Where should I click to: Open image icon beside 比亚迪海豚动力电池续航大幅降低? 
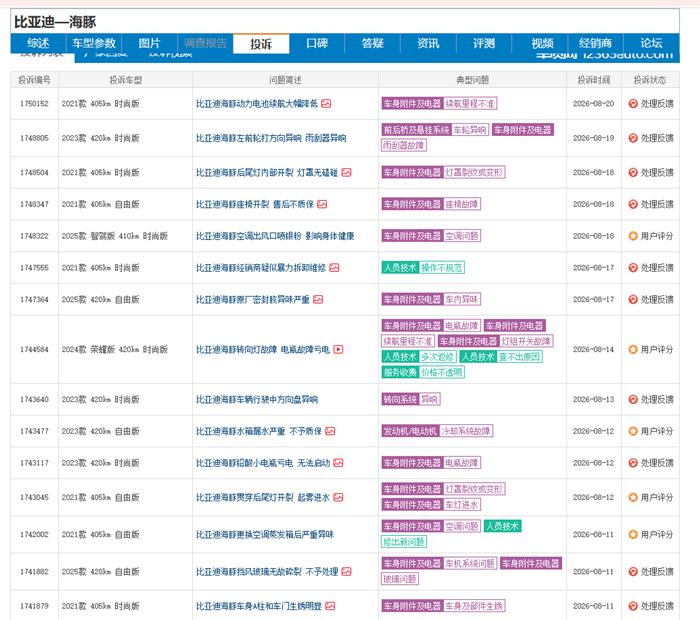point(326,104)
